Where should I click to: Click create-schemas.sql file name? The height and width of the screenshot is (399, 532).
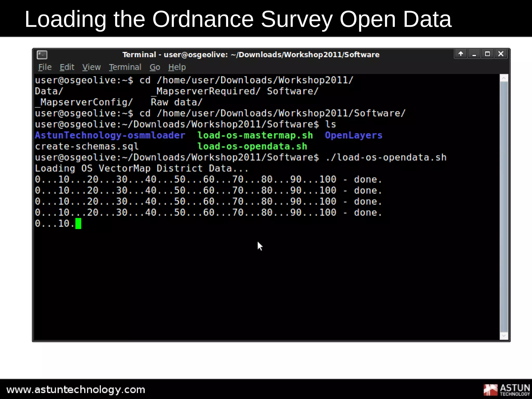point(87,147)
